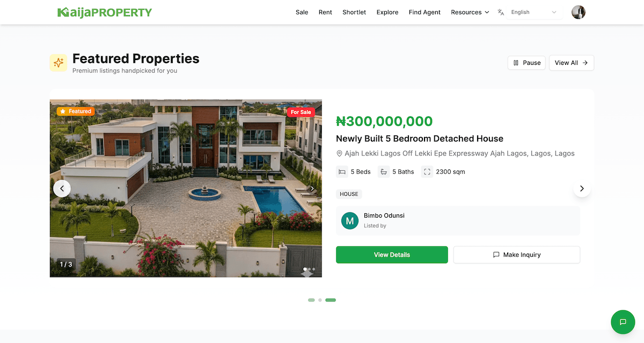This screenshot has height=343, width=644.
Task: Open the English language selector
Action: (533, 12)
